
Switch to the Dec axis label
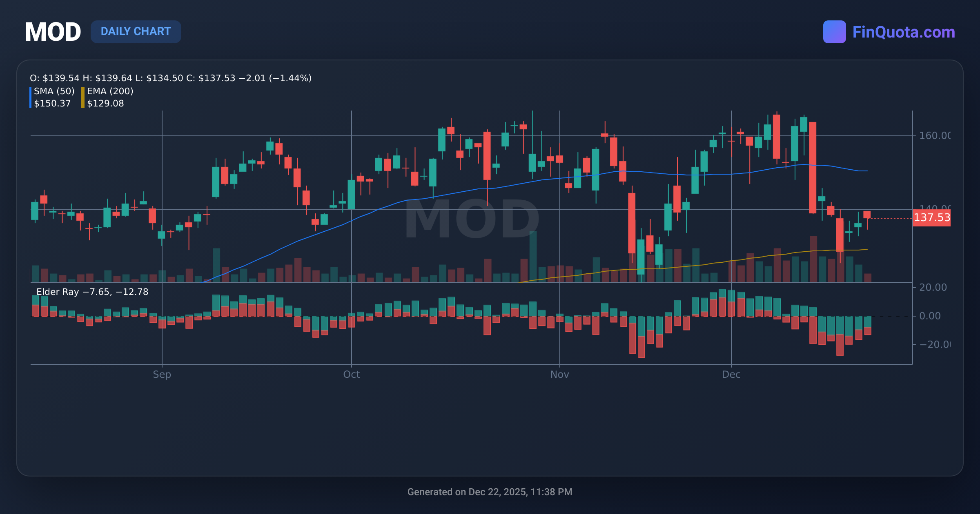(732, 374)
